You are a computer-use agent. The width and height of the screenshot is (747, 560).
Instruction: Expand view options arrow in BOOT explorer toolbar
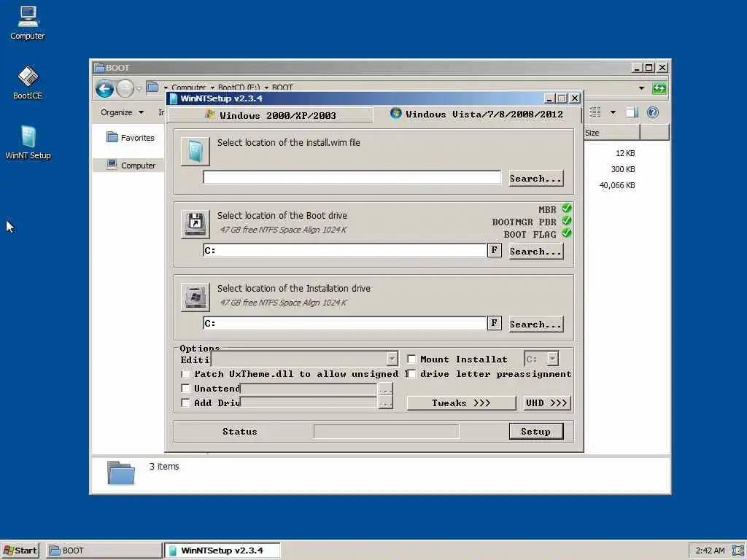click(x=613, y=112)
